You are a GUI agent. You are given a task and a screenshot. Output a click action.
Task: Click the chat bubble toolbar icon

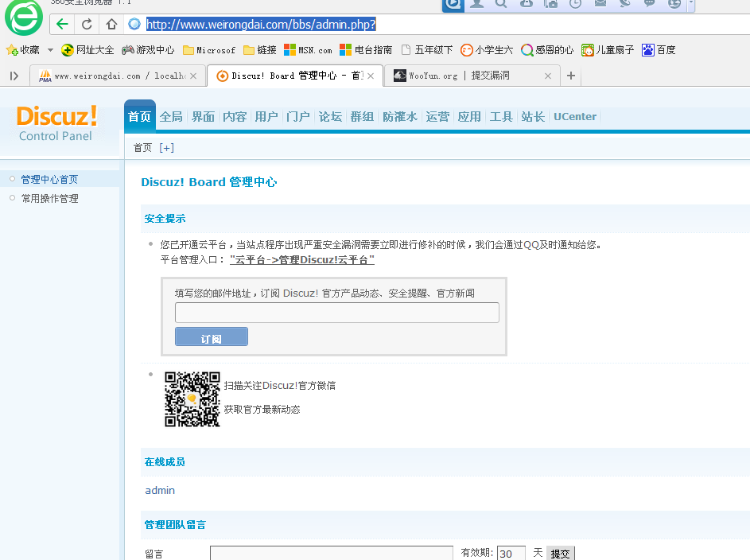coord(649,4)
